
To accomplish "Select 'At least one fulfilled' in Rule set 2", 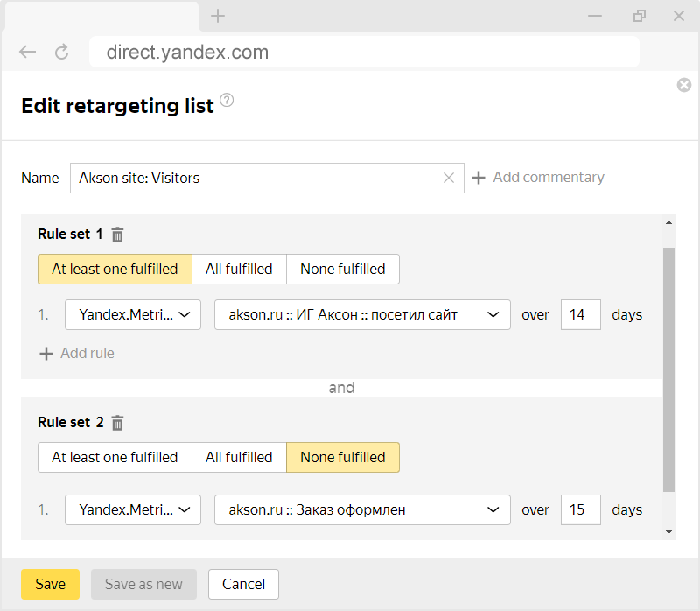I will tap(115, 458).
